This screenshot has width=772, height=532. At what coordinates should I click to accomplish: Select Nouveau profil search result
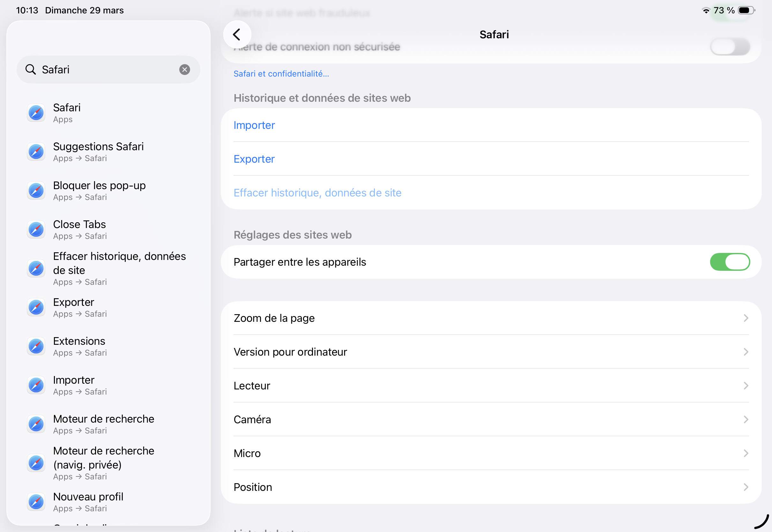pos(88,502)
